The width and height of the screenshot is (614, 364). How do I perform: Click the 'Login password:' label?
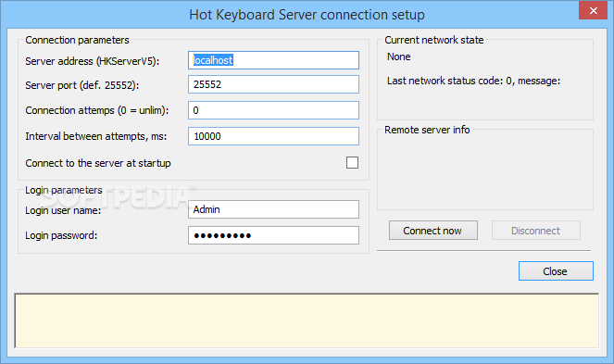click(61, 235)
